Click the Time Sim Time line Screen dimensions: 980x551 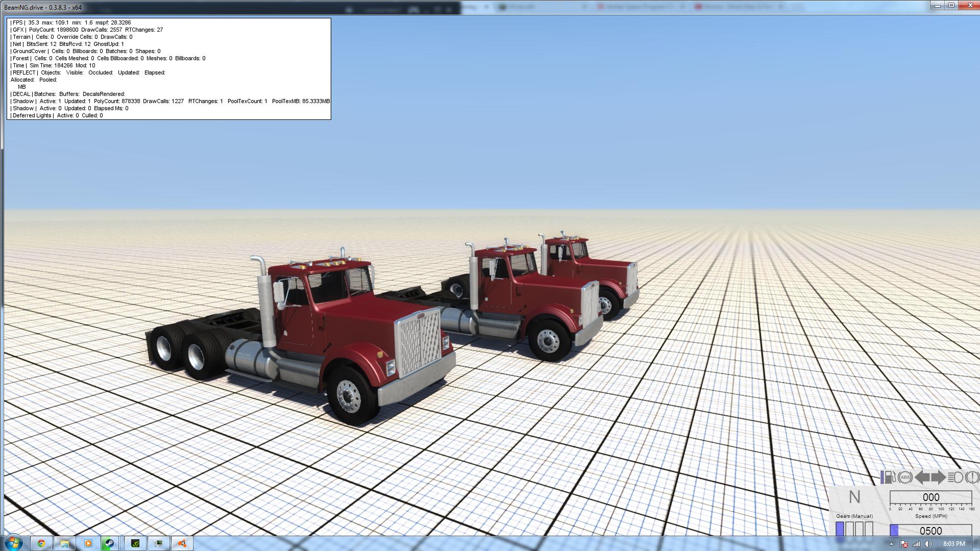tap(53, 65)
